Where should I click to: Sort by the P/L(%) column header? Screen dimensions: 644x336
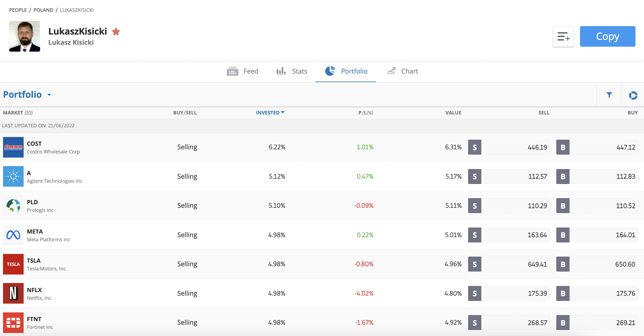[366, 113]
